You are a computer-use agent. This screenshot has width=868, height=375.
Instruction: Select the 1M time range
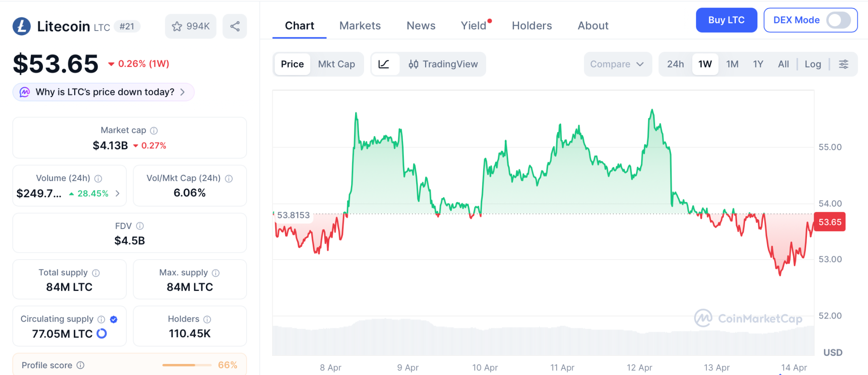(732, 64)
